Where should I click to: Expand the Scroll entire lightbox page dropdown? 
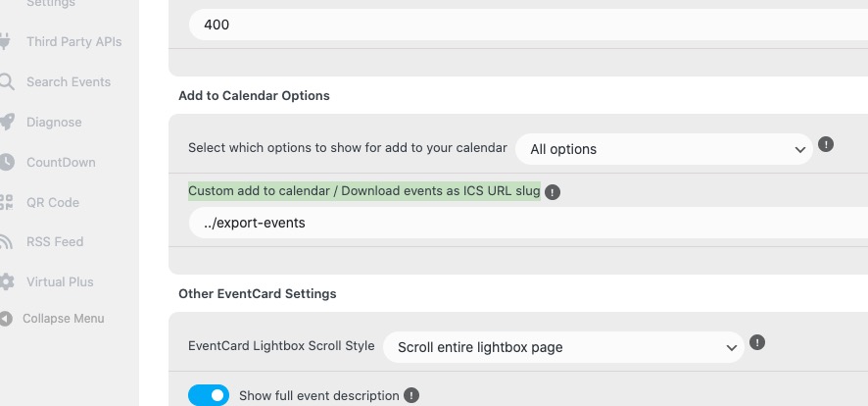click(x=563, y=347)
